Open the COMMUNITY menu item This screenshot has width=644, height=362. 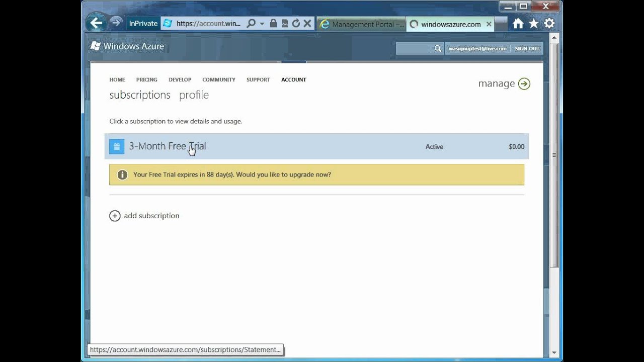(219, 79)
